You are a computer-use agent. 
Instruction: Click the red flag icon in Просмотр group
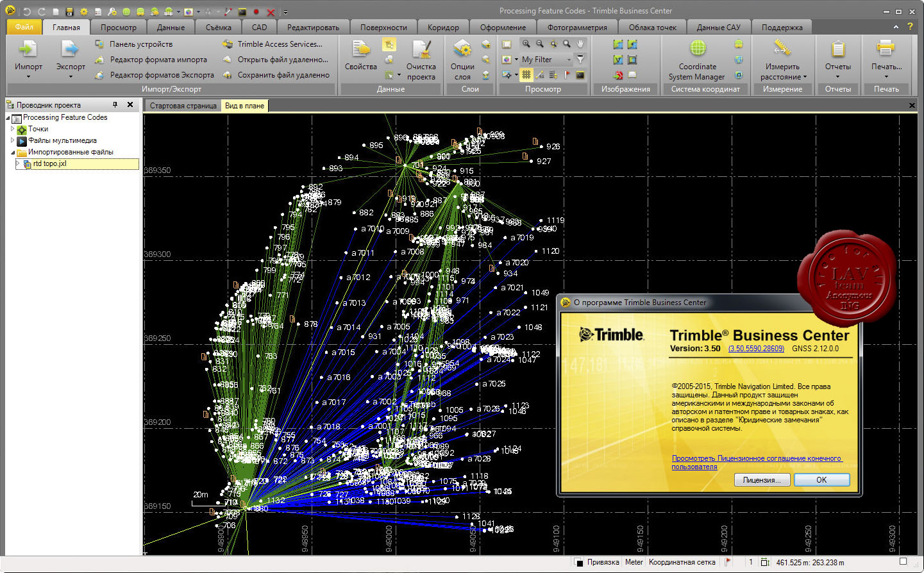tap(567, 75)
